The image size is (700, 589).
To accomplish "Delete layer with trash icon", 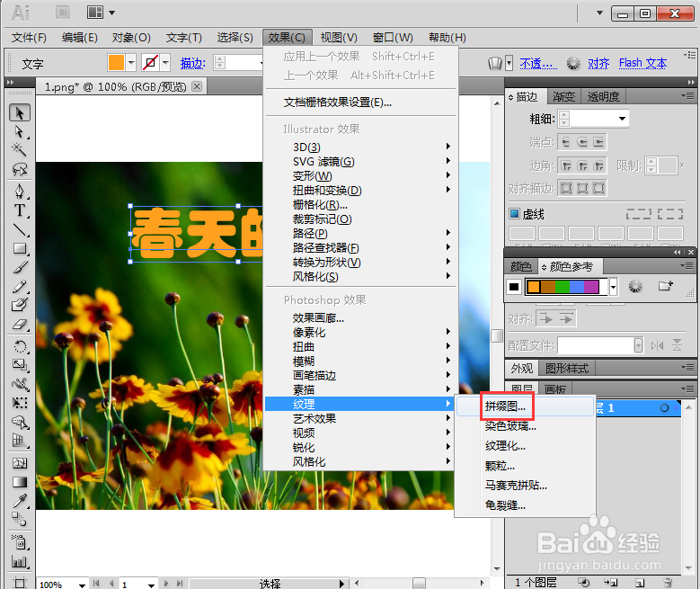I will (x=668, y=583).
